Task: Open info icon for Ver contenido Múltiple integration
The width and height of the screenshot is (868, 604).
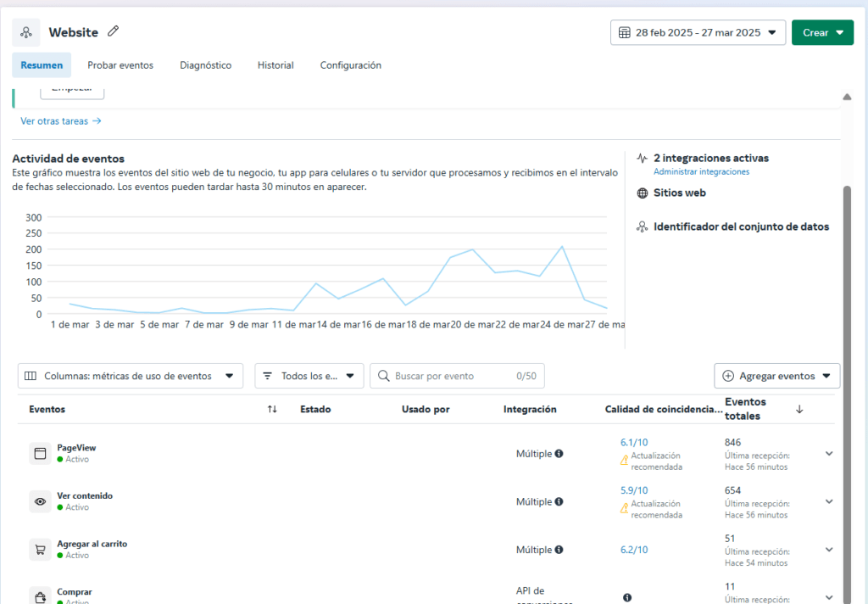Action: point(559,501)
